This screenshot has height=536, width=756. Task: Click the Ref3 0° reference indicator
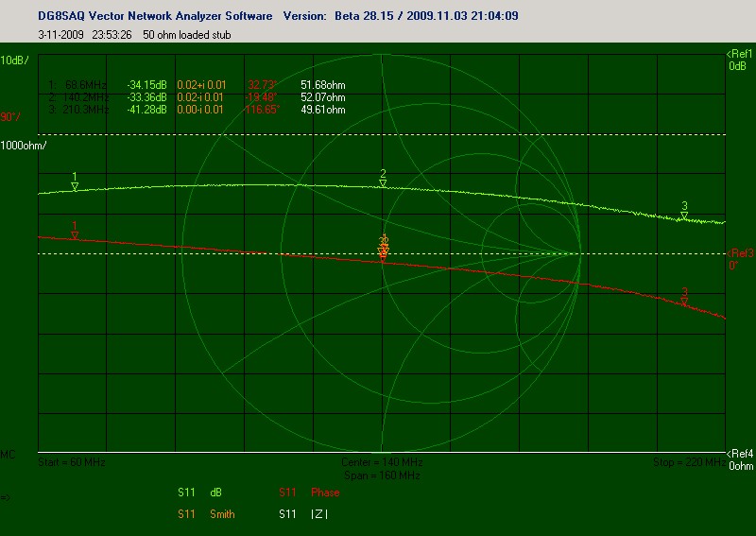coord(740,259)
